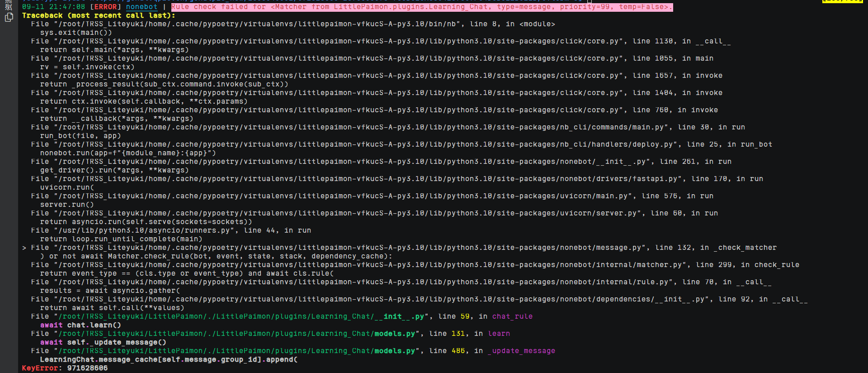Click 'await chat.learn()' code line
The image size is (868, 373).
(x=80, y=325)
